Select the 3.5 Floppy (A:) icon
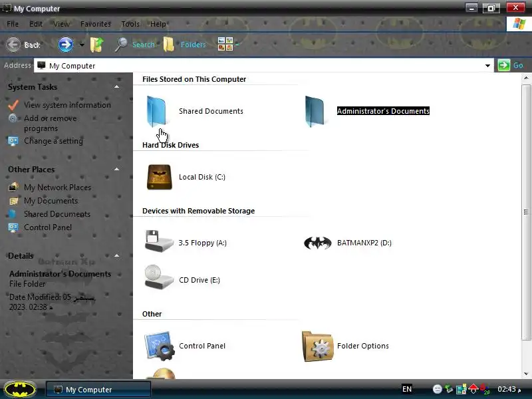Image resolution: width=532 pixels, height=399 pixels. click(159, 241)
